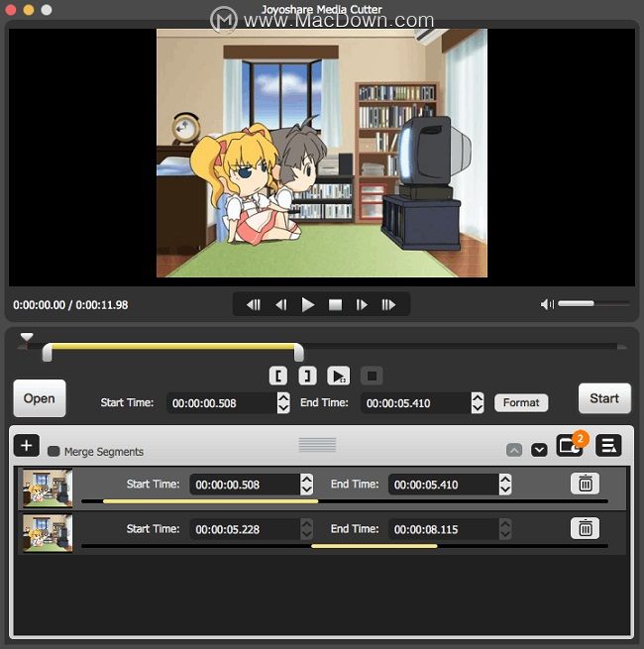This screenshot has width=644, height=649.
Task: Add a new segment
Action: [x=27, y=446]
